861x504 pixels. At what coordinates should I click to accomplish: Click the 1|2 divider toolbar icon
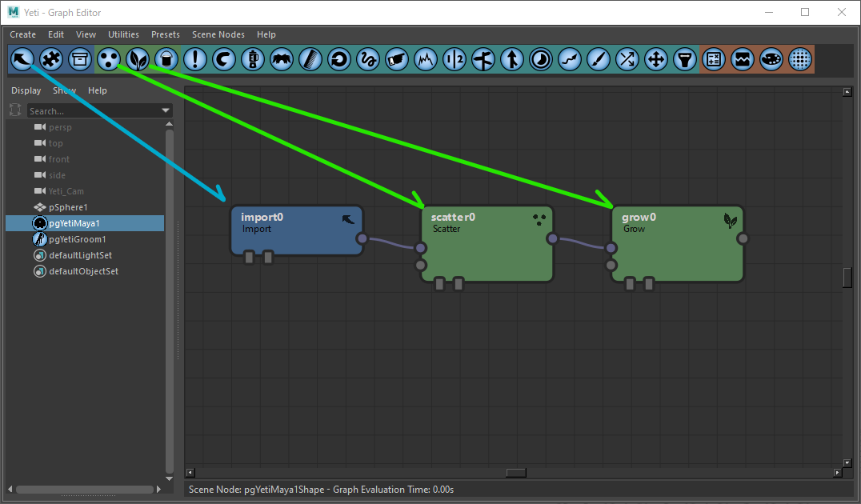[455, 59]
